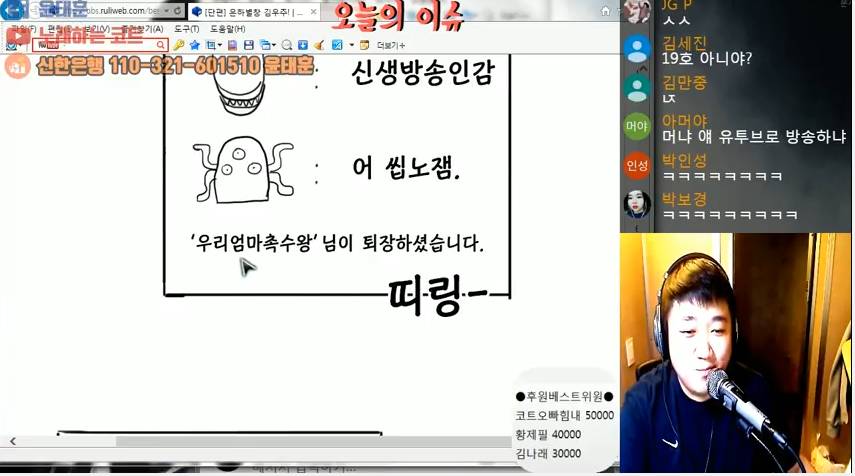The height and width of the screenshot is (476, 855).
Task: Click 김만중's teal chat avatar
Action: [637, 88]
